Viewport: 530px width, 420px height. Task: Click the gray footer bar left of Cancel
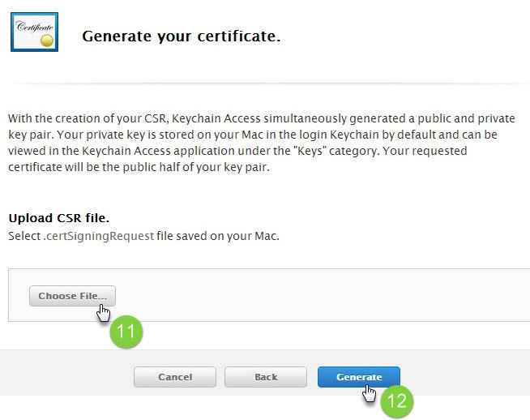pyautogui.click(x=65, y=377)
